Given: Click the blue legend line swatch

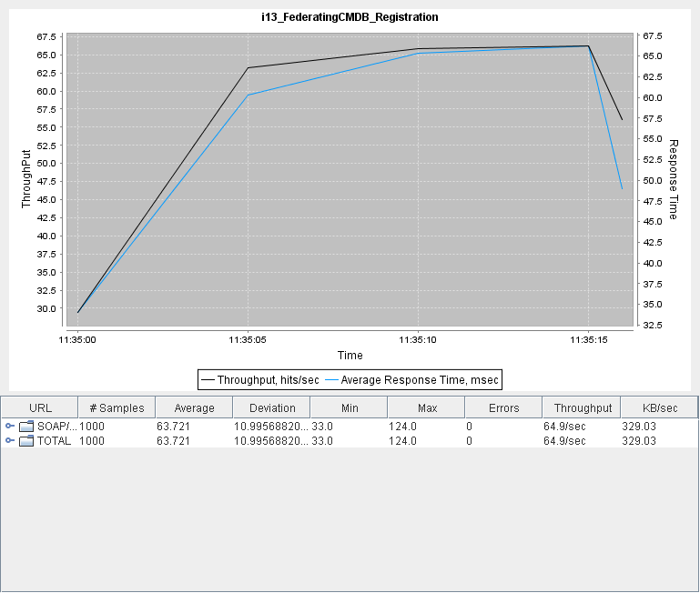Looking at the screenshot, I should pyautogui.click(x=331, y=380).
